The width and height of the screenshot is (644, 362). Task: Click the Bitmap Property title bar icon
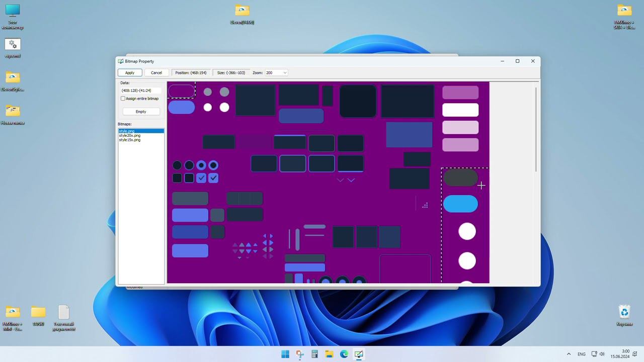[x=121, y=61]
